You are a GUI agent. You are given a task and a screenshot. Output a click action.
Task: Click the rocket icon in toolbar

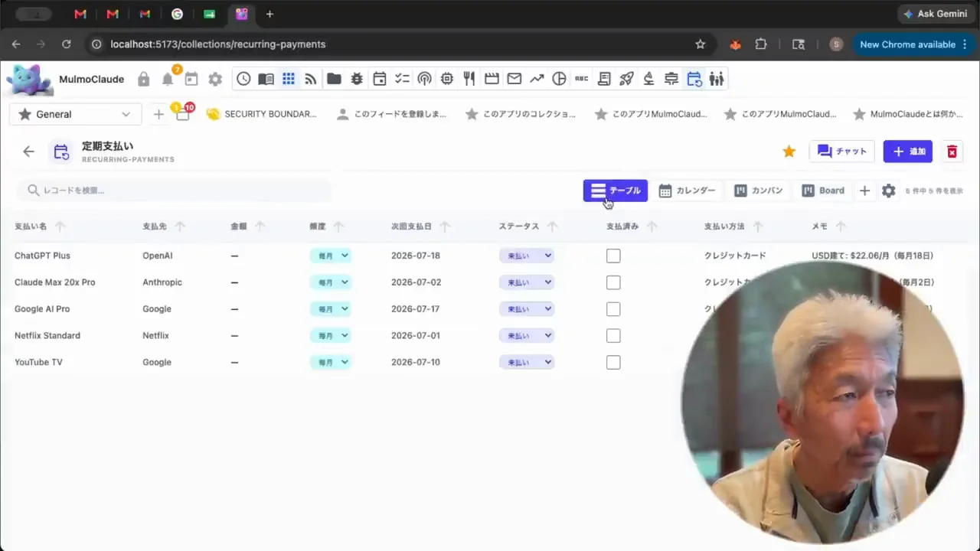(x=626, y=79)
